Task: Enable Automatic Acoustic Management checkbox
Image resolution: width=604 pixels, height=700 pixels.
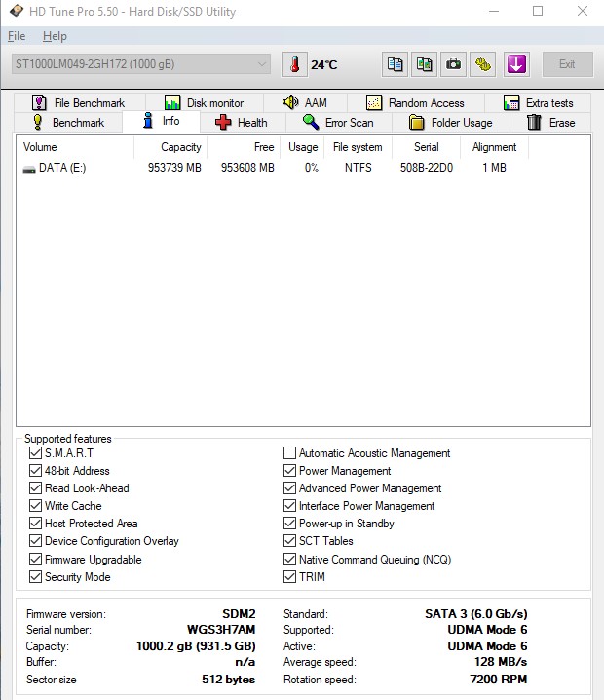Action: pyautogui.click(x=289, y=453)
